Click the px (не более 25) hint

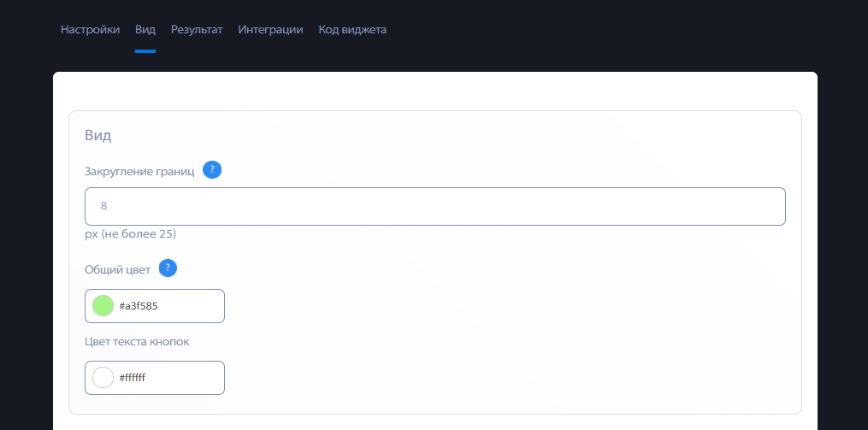130,234
